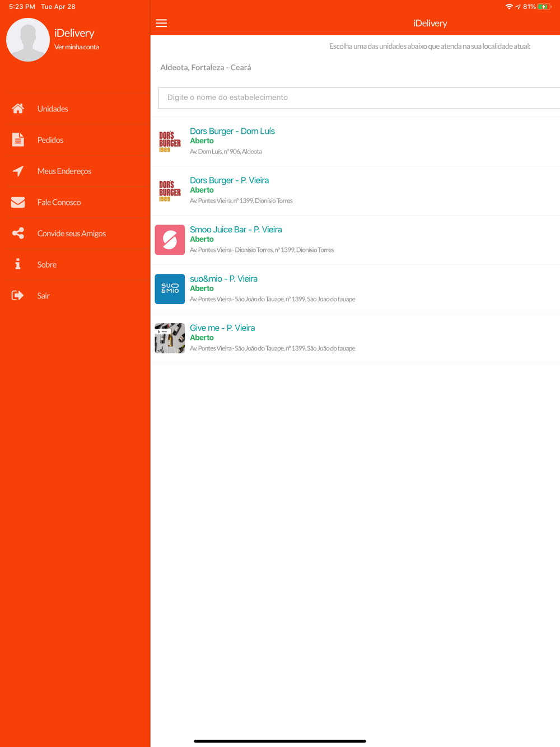
Task: Tap the 5:23 PM clock
Action: click(22, 7)
